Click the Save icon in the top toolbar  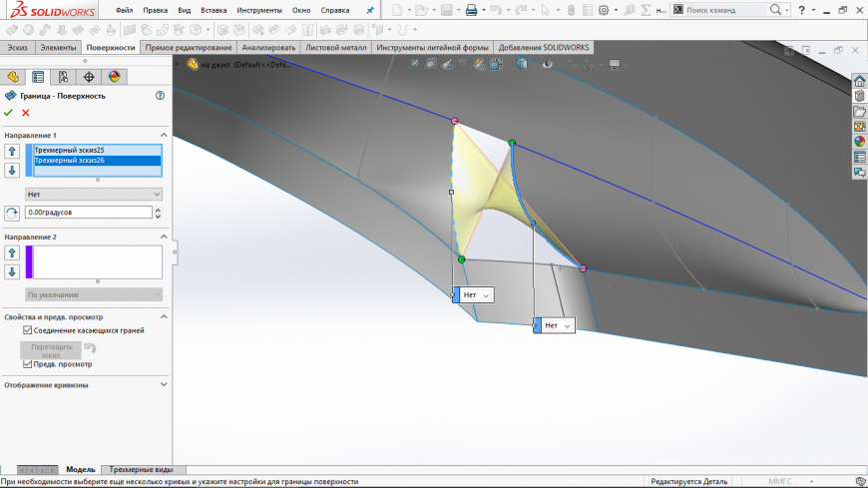tap(446, 10)
